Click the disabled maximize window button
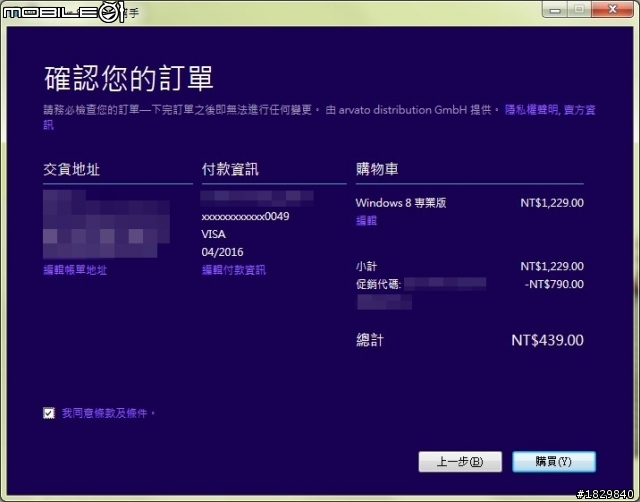Viewport: 640px width, 502px height. click(579, 9)
